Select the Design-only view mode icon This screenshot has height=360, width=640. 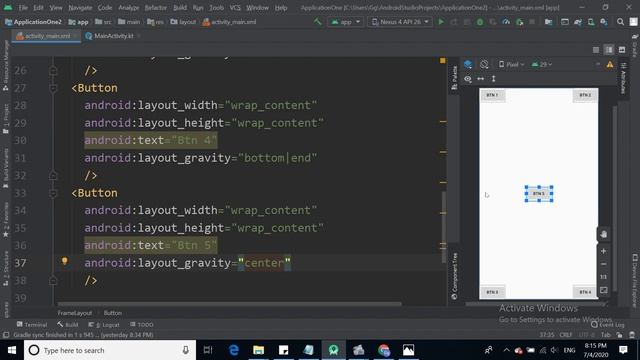pyautogui.click(x=622, y=50)
